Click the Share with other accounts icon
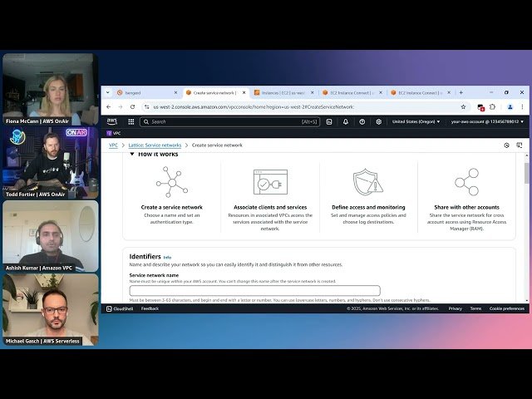The height and width of the screenshot is (399, 532). coord(466,182)
